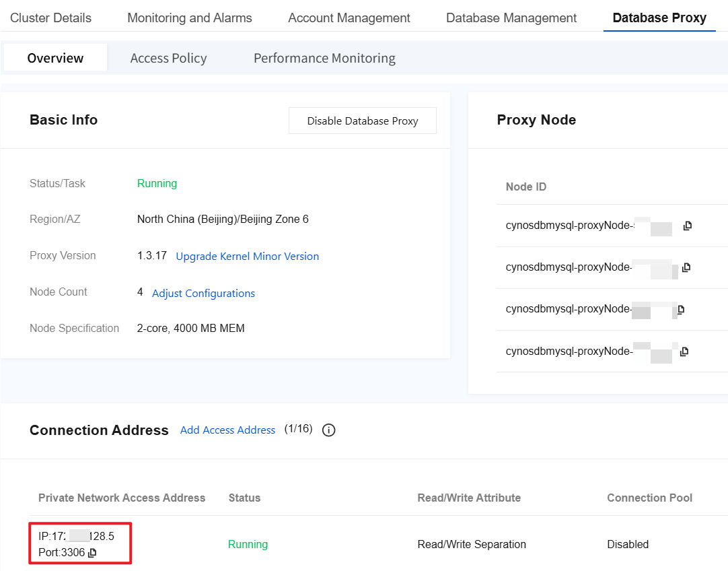Select the Database Proxy tab
The height and width of the screenshot is (571, 728).
(659, 18)
